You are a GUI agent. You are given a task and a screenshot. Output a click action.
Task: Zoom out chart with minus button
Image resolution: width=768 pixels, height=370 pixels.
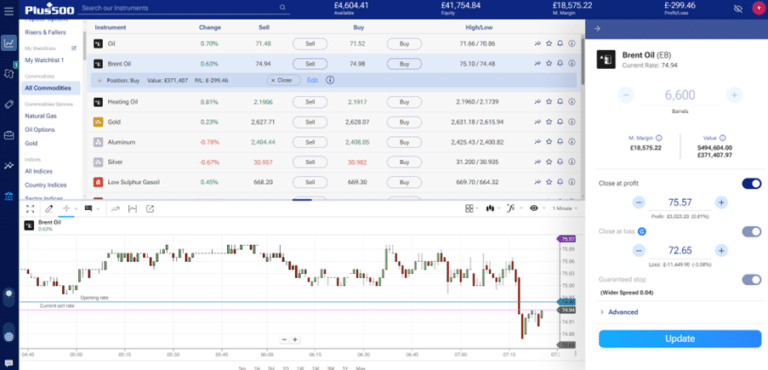[285, 340]
